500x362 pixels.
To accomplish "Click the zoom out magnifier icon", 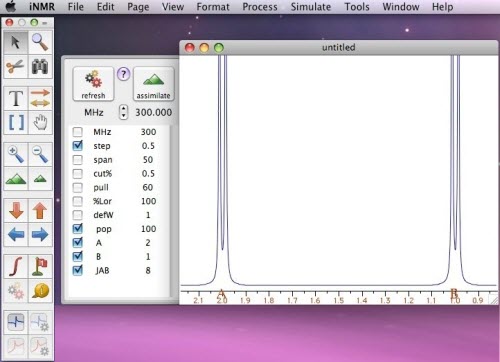I will 40,154.
